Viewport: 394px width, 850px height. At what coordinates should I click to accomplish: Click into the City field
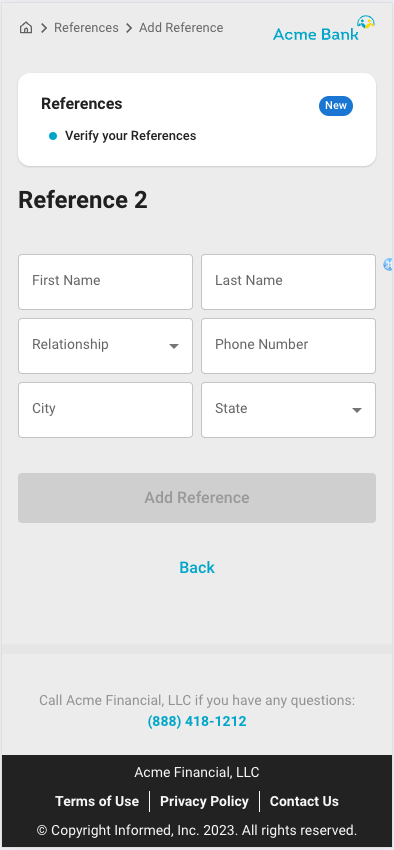click(105, 410)
